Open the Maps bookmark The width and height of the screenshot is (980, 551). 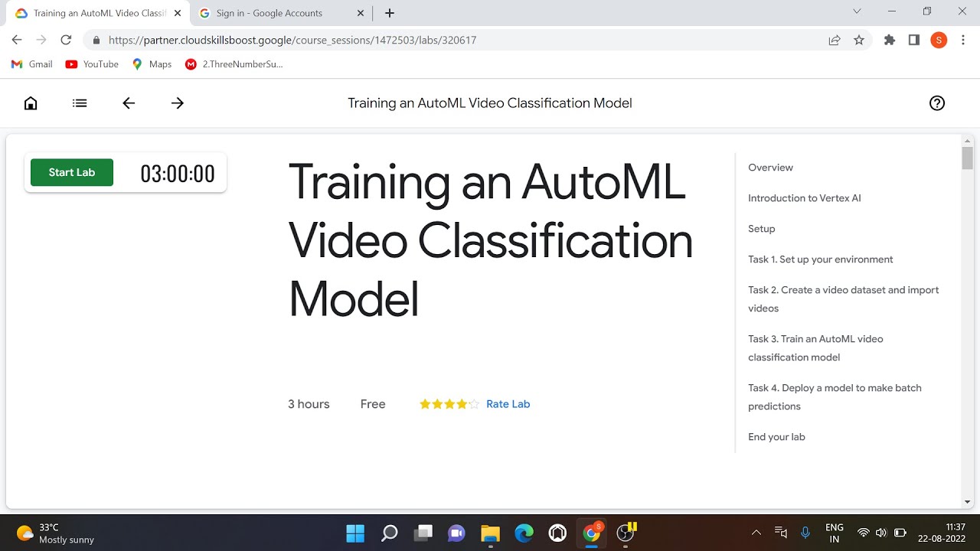[x=152, y=64]
